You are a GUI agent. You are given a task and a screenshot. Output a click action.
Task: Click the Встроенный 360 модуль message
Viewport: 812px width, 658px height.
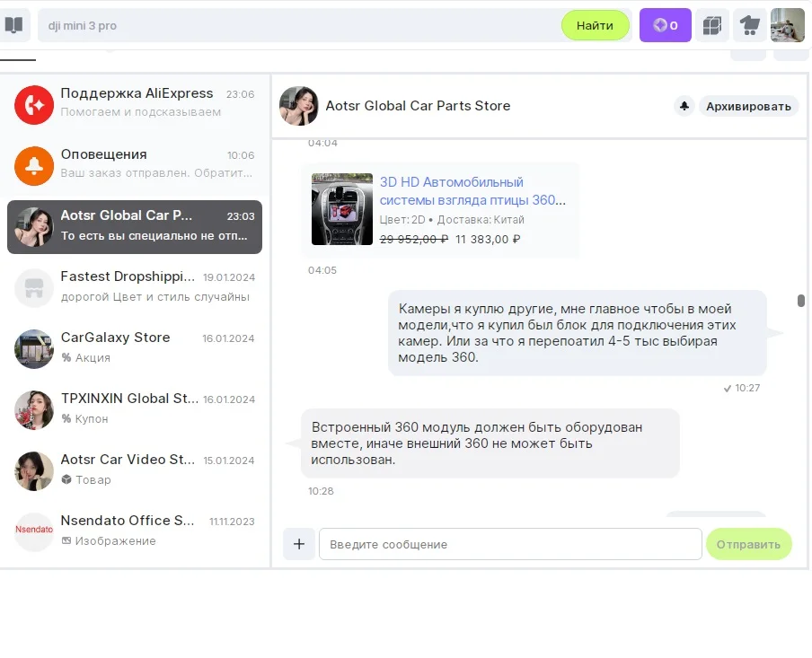490,443
